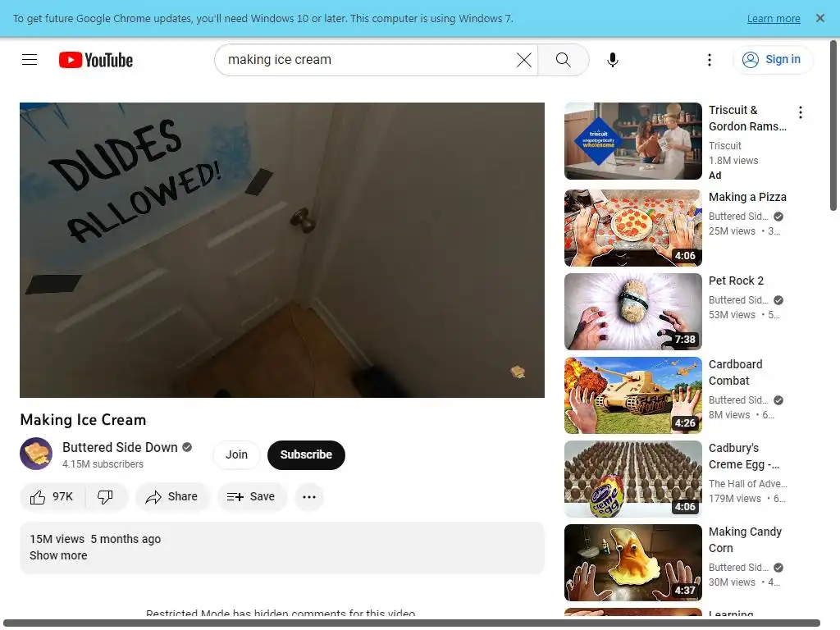Viewport: 840px width, 630px height.
Task: Click Join for channel membership
Action: coord(236,454)
